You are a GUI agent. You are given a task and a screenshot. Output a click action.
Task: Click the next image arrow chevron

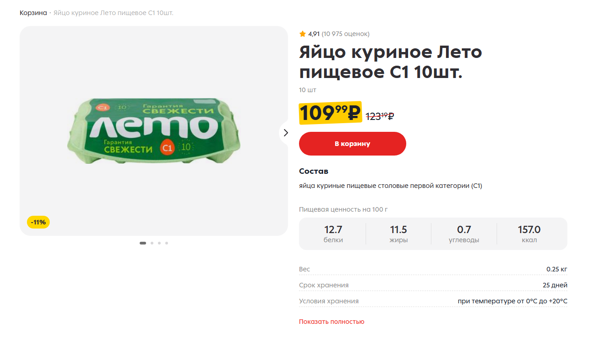pos(286,133)
